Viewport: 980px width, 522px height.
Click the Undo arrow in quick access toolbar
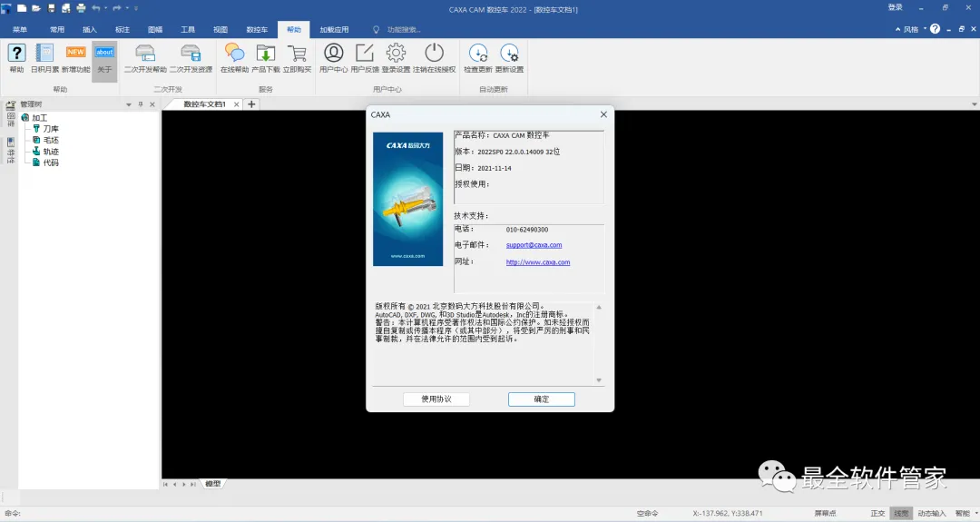(x=95, y=8)
